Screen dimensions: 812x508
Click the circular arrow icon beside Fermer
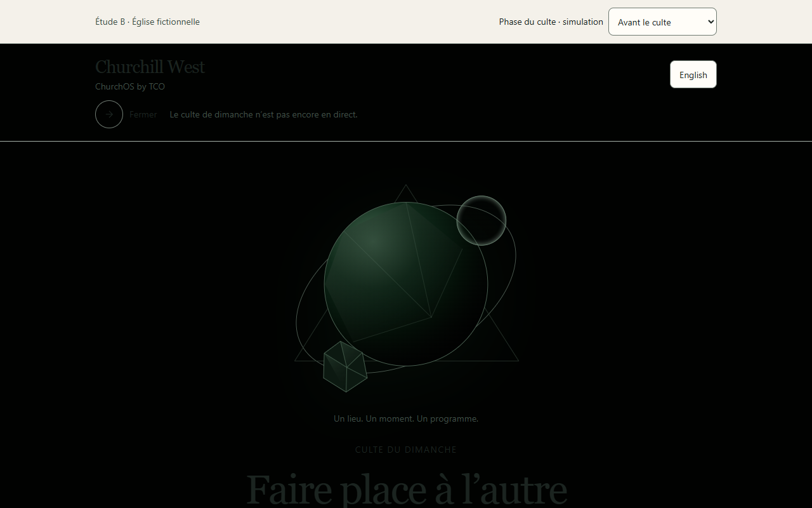[109, 114]
